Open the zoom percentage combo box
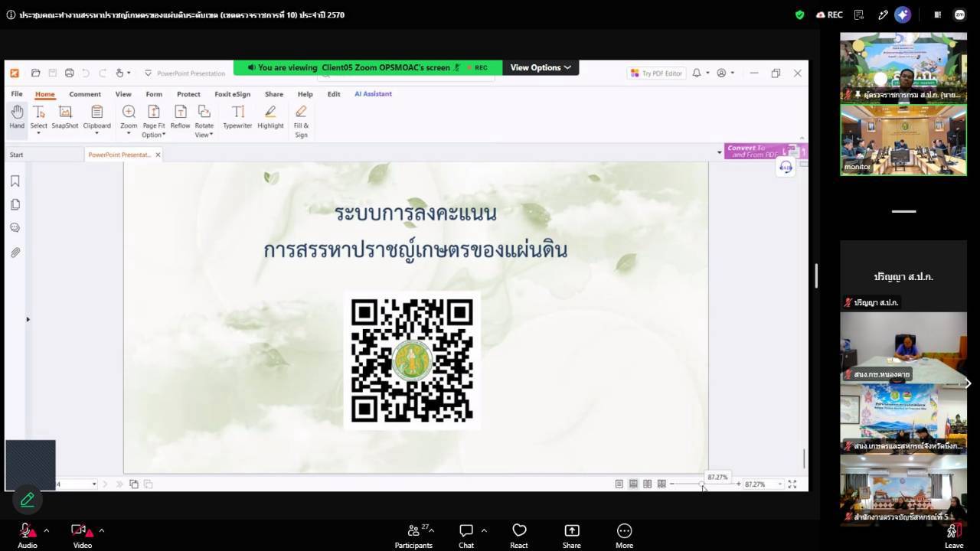980x551 pixels. [764, 484]
